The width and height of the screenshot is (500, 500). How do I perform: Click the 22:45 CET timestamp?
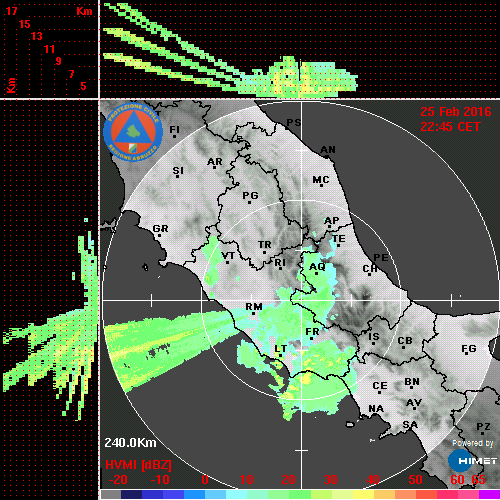pyautogui.click(x=450, y=127)
